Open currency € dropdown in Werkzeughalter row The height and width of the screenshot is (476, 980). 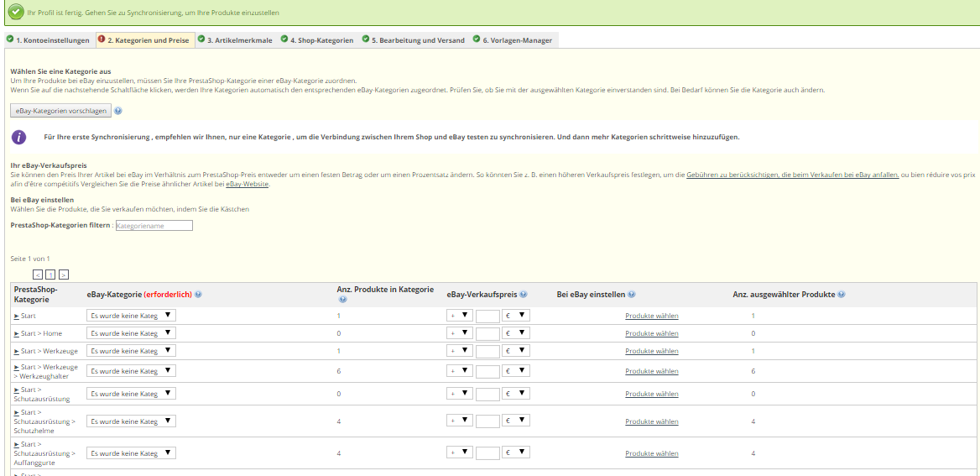click(516, 371)
